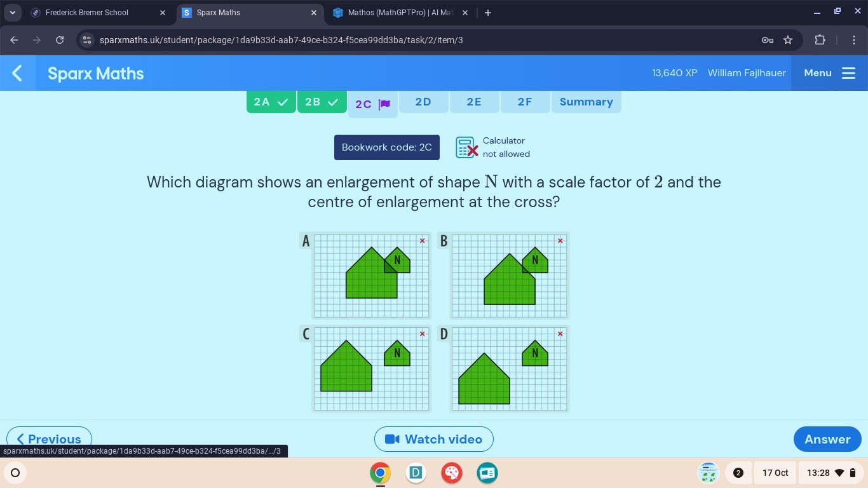Close the Frederick Bremer School tab
Image resolution: width=868 pixels, height=488 pixels.
coord(163,13)
